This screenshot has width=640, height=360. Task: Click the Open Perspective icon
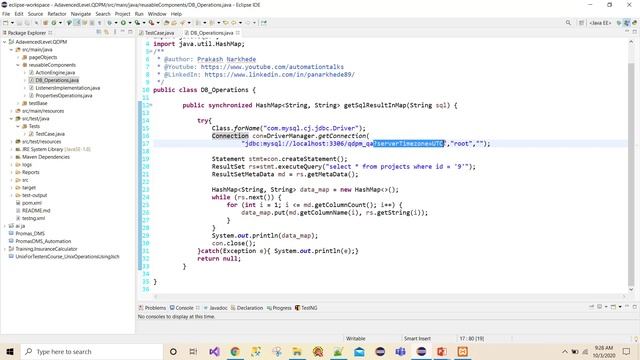pos(582,23)
